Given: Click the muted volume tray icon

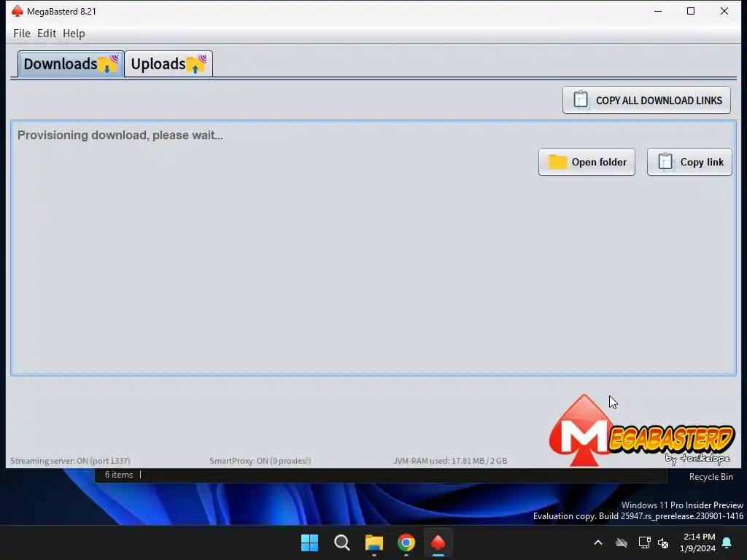Looking at the screenshot, I should point(663,542).
